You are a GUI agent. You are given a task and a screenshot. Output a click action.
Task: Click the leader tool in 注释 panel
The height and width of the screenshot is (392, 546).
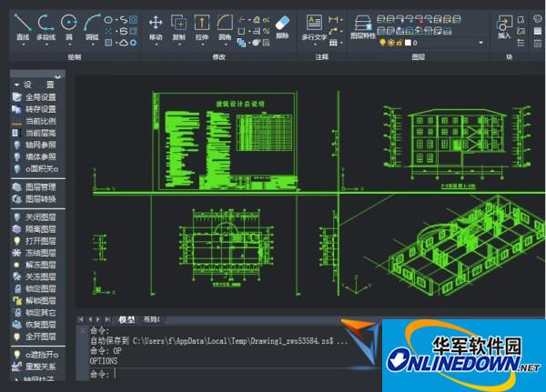tap(333, 31)
